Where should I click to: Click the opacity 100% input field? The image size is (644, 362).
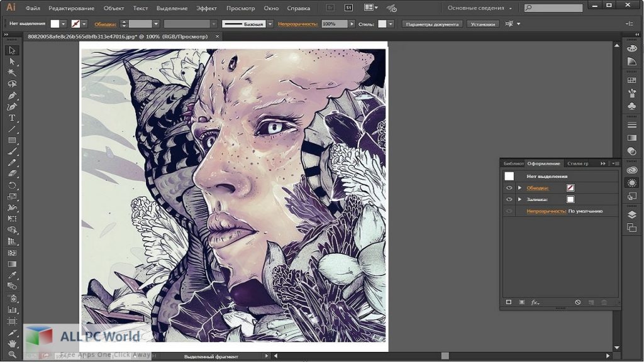click(x=333, y=24)
